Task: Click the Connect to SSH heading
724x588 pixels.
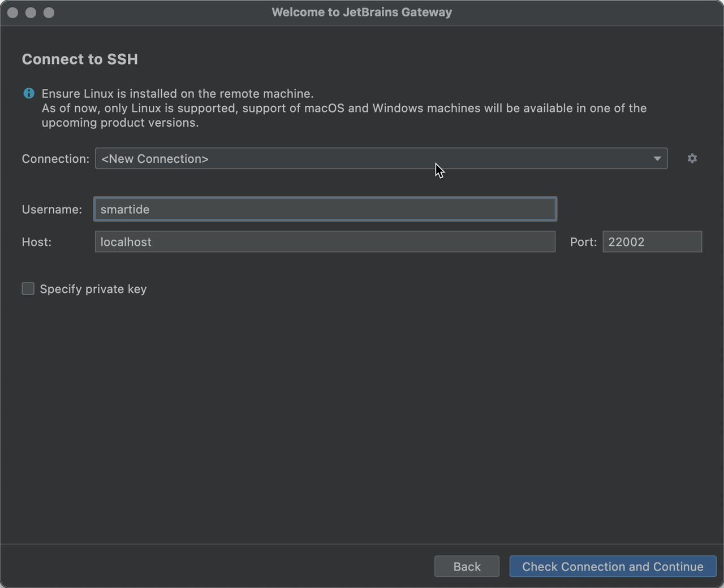Action: 80,59
